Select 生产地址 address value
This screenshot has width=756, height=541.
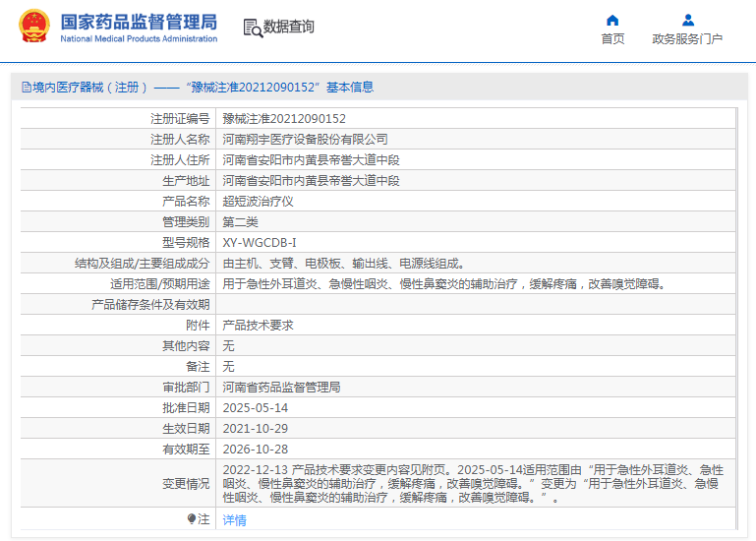click(311, 181)
